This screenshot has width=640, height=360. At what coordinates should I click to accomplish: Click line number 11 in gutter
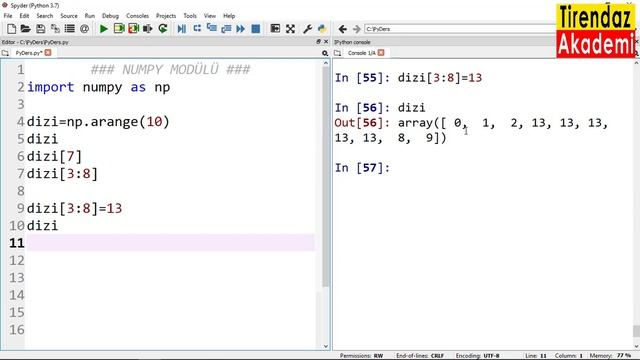tap(17, 243)
